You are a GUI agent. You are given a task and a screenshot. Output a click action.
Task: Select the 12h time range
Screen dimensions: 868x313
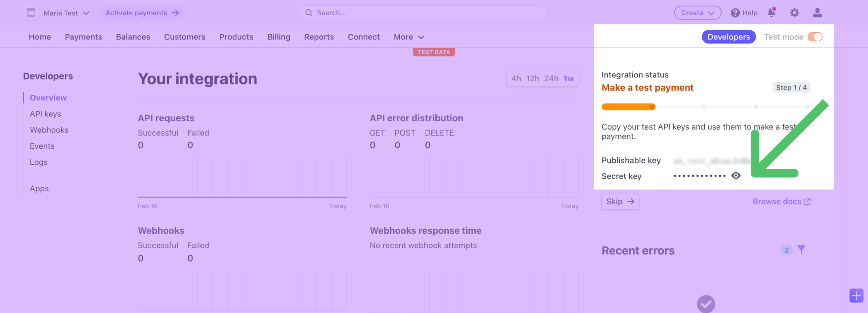pos(533,79)
